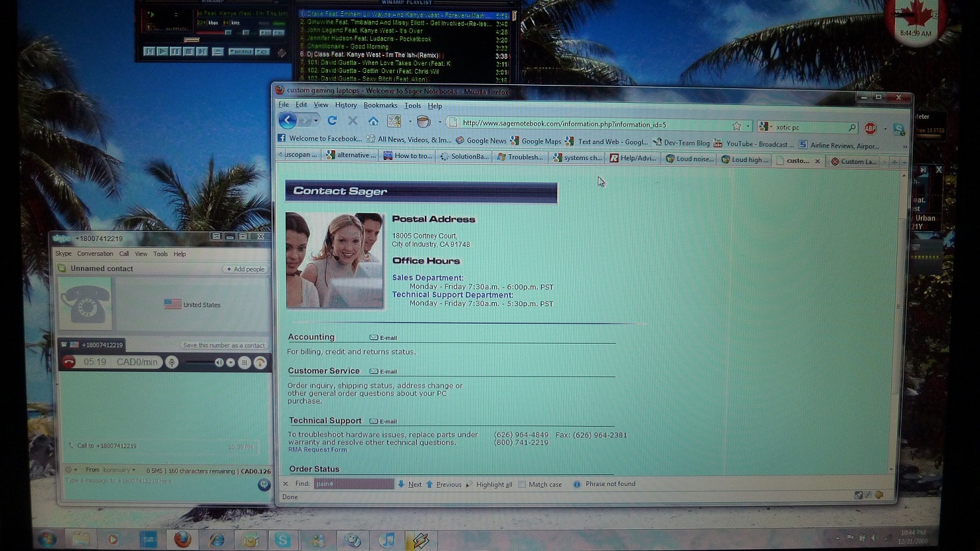Click Add people in Skype
980x551 pixels.
point(245,269)
